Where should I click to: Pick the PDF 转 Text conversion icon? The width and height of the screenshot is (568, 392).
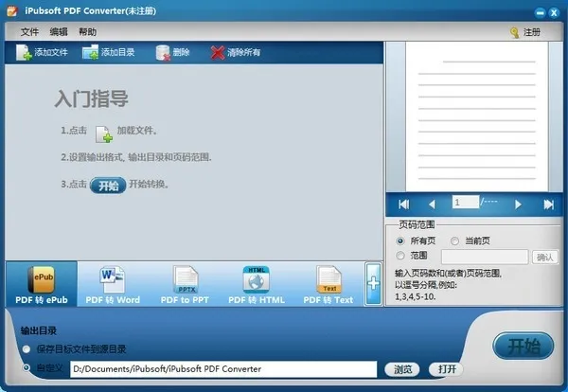click(328, 279)
